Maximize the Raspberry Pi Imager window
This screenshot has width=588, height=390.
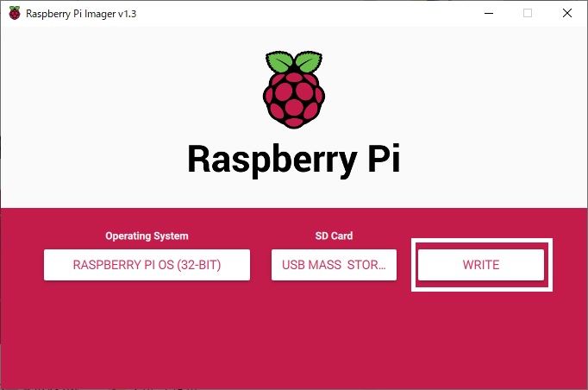tap(528, 13)
